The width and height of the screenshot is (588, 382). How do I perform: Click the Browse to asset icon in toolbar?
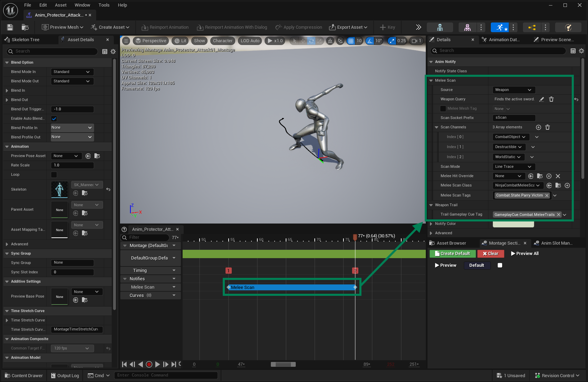coord(25,27)
